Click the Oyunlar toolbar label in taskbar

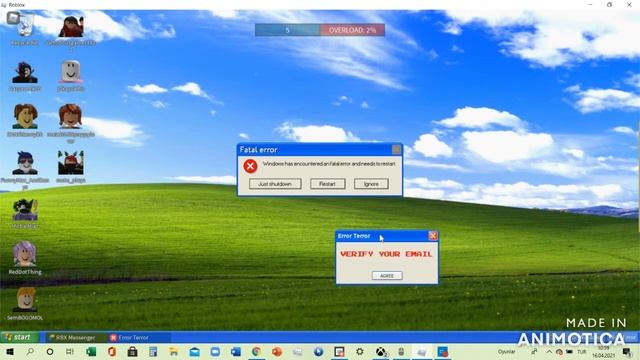(506, 352)
